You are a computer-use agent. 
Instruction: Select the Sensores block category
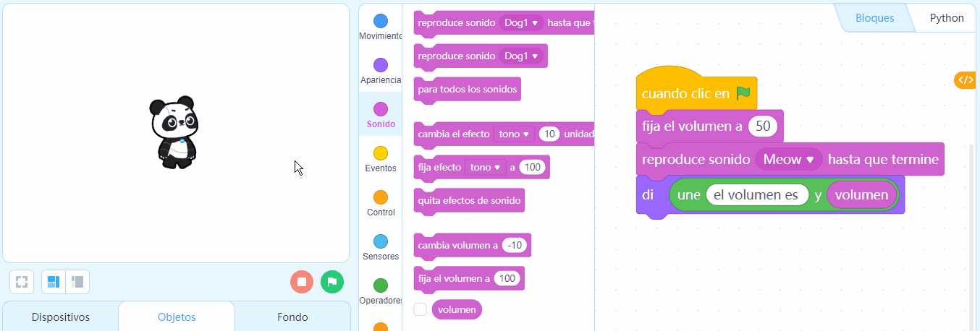(380, 248)
